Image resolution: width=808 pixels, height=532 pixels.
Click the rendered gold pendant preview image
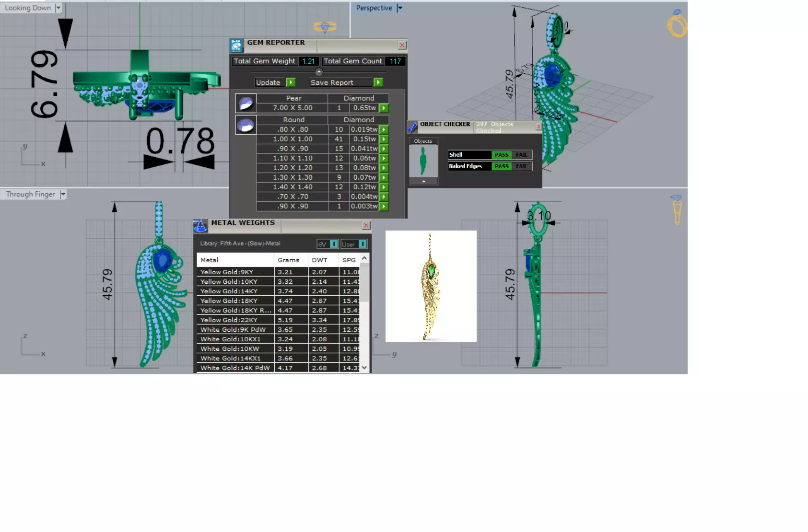(x=431, y=286)
